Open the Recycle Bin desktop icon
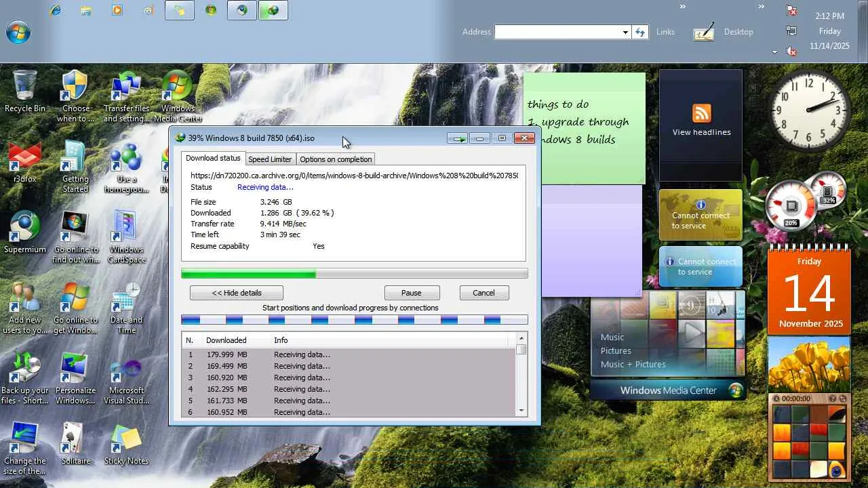The height and width of the screenshot is (488, 868). point(25,91)
